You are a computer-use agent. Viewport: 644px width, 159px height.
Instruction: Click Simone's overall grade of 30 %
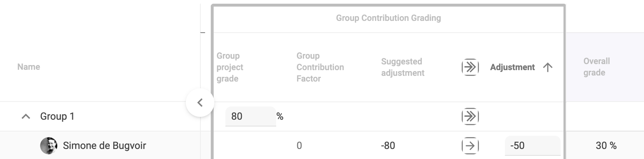[x=606, y=145]
